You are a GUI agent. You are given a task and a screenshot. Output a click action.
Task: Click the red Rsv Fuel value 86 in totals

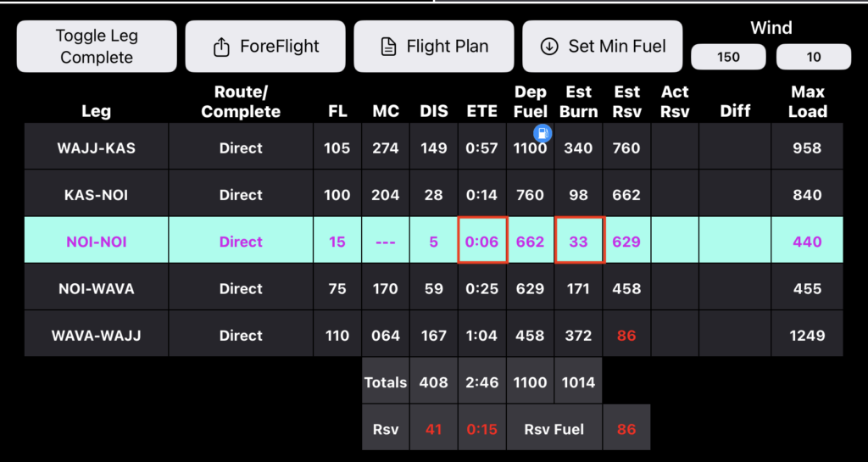626,429
